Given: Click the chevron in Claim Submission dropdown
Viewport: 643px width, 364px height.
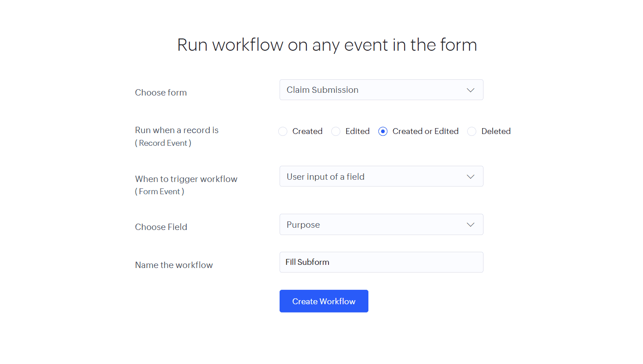Looking at the screenshot, I should click(x=470, y=90).
